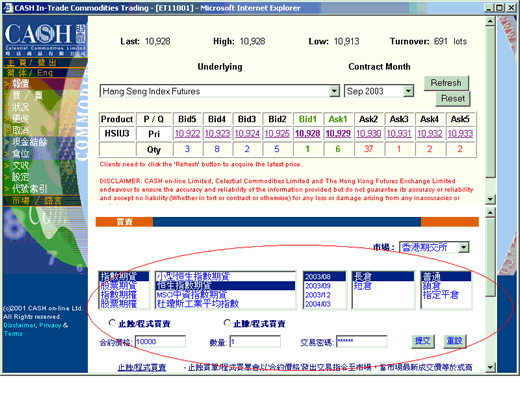Click down arrow of order frame scrollbar
Viewport: 520px width, 406px height.
[490, 367]
